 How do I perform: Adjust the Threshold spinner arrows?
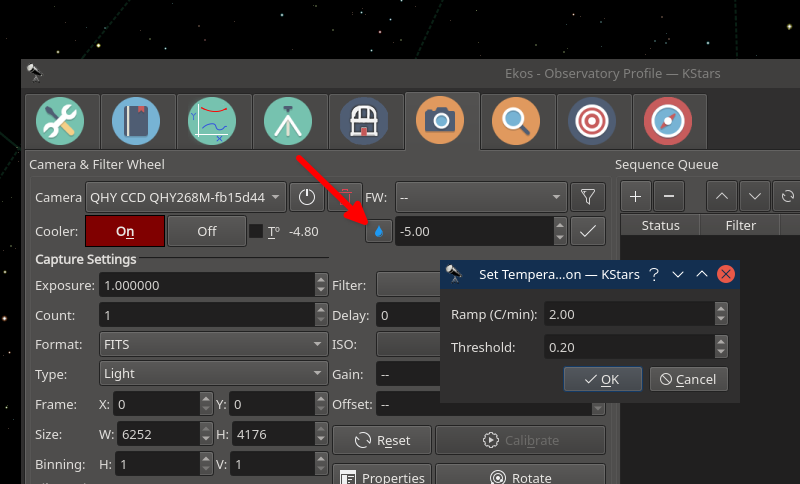click(721, 347)
